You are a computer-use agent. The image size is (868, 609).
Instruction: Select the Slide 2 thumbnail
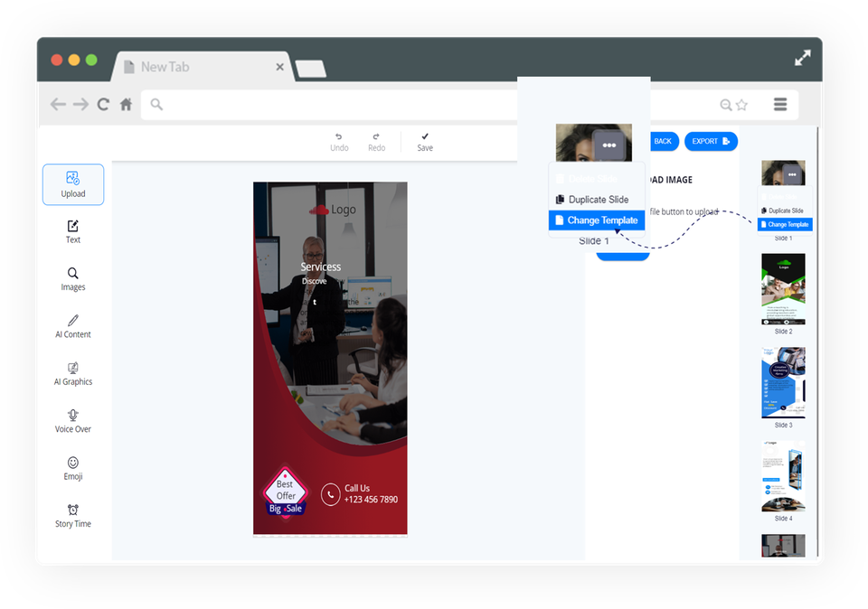click(783, 289)
